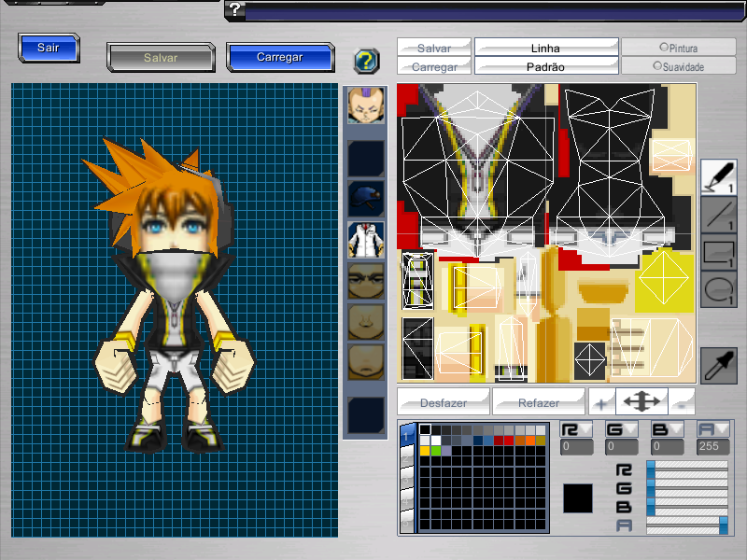
Task: Pick the green palette swatch
Action: pos(435,451)
